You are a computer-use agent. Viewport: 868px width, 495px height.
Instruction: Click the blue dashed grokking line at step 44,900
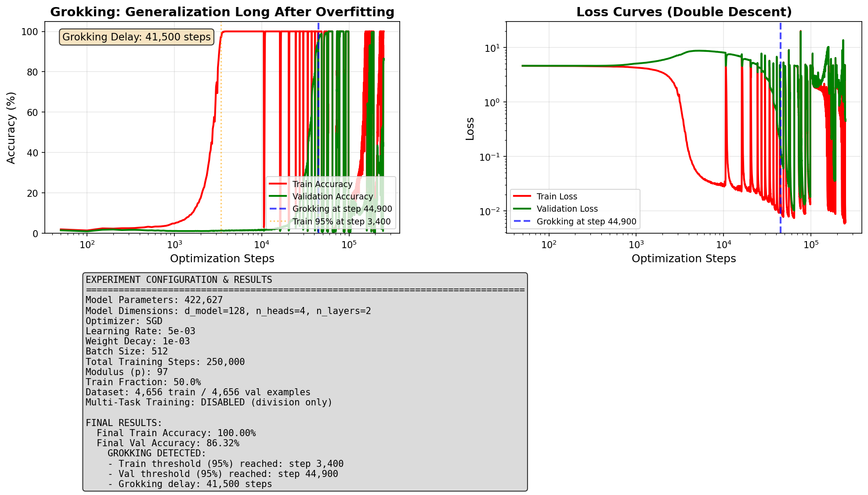point(319,132)
